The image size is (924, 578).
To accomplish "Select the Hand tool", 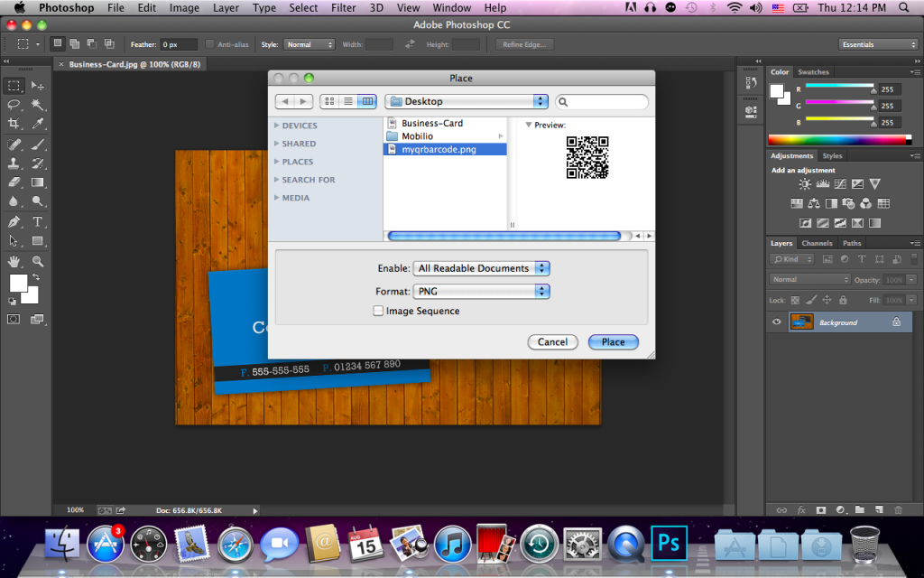I will [14, 261].
